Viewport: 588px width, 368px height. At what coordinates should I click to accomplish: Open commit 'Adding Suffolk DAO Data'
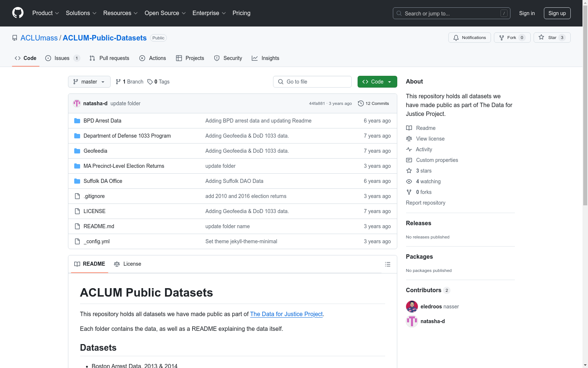[x=234, y=181]
